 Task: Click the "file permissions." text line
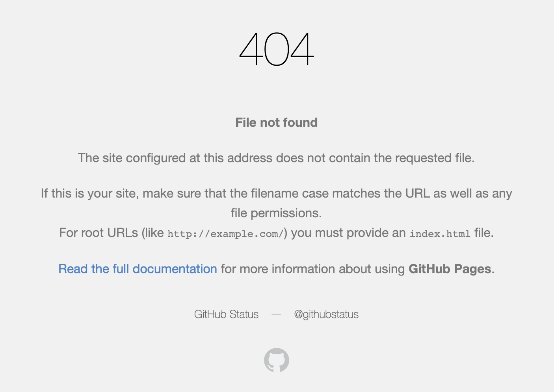coord(276,213)
